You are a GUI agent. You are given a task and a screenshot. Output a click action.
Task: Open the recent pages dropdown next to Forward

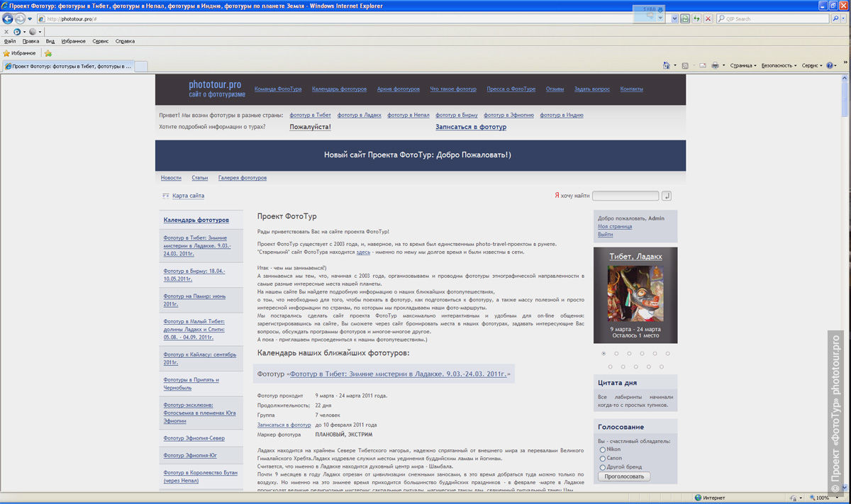(30, 19)
